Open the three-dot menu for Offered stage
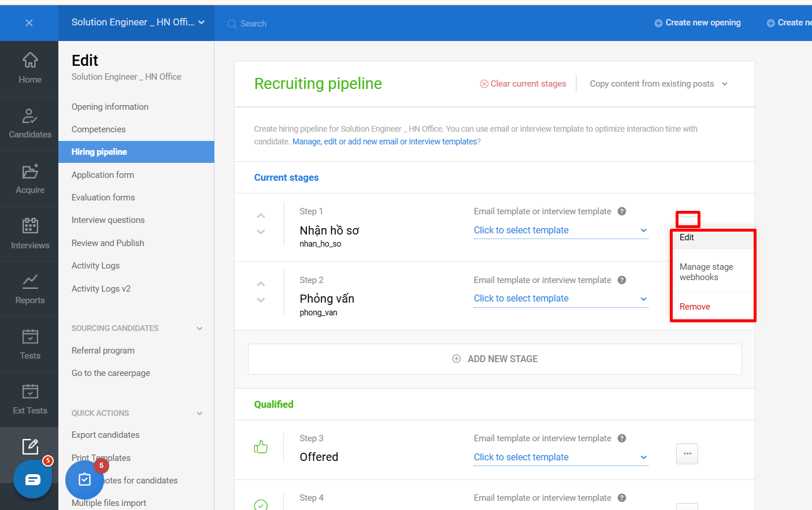This screenshot has height=510, width=812. click(x=687, y=454)
